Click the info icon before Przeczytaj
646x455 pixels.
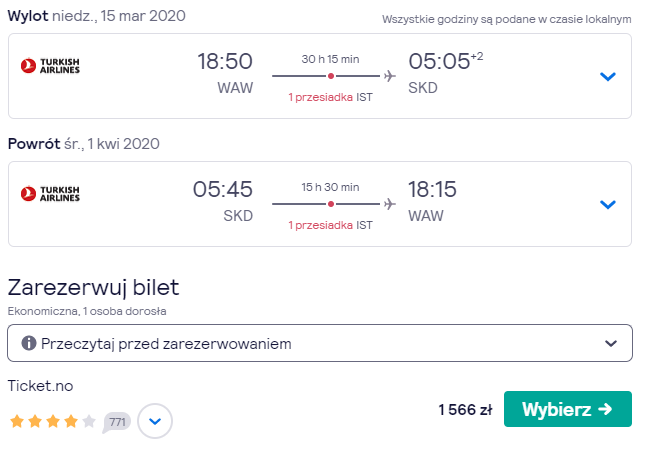tap(29, 342)
